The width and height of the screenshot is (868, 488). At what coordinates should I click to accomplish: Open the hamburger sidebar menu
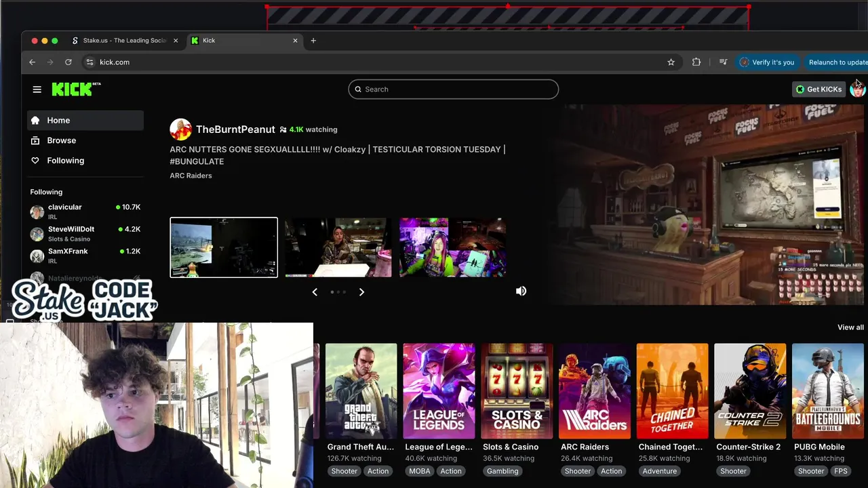tap(37, 89)
